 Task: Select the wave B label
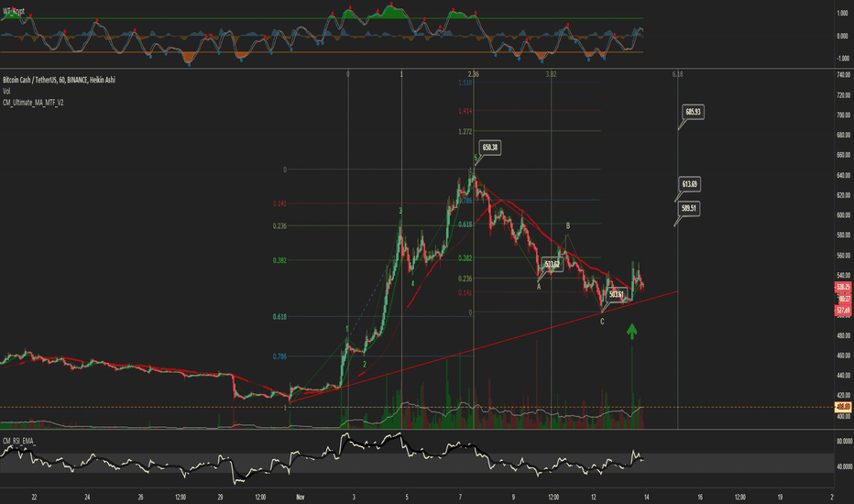click(x=568, y=225)
